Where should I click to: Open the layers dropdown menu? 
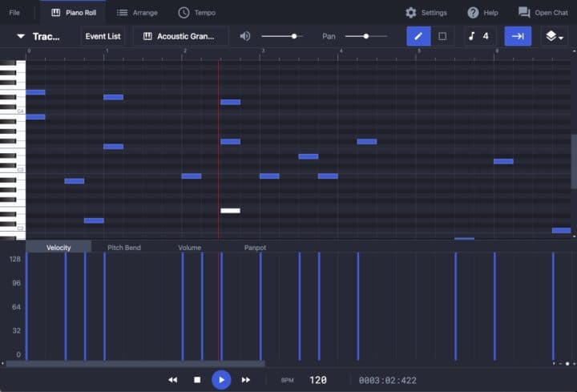(x=555, y=36)
